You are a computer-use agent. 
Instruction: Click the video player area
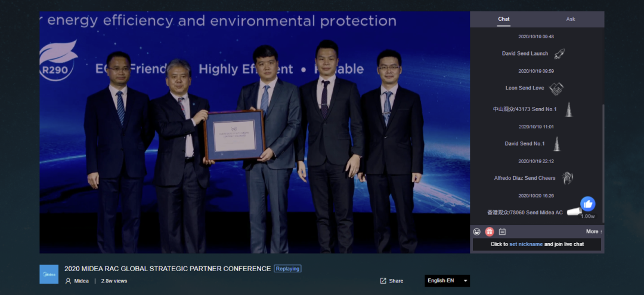tap(255, 131)
